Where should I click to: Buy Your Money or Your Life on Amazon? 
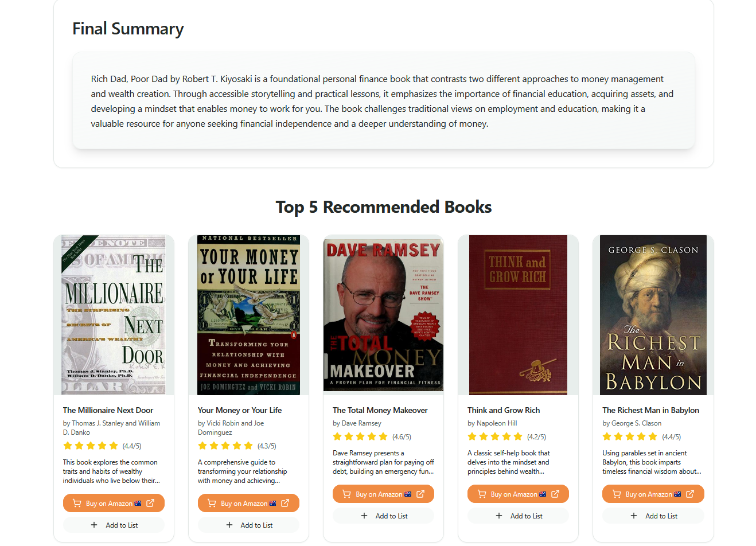tap(244, 504)
